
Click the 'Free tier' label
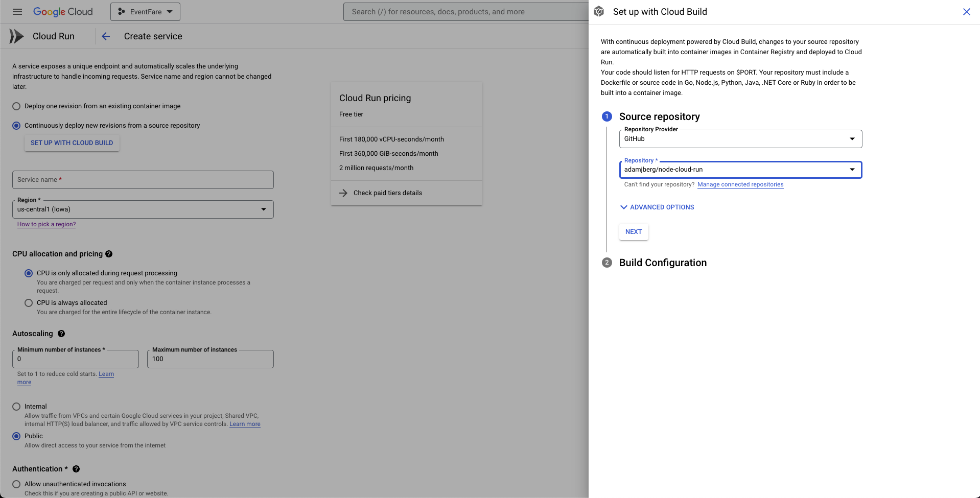coord(351,114)
